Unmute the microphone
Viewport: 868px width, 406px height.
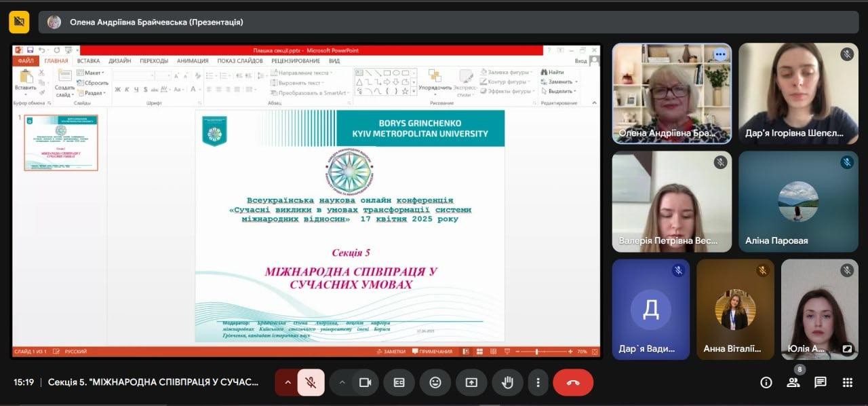pyautogui.click(x=311, y=382)
